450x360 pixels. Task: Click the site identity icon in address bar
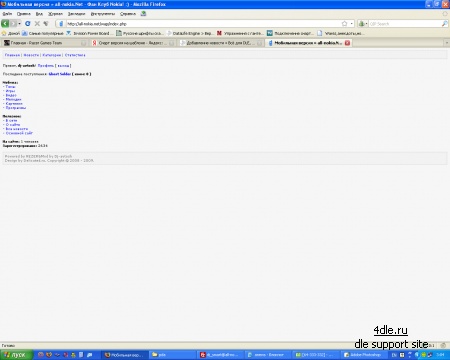[x=61, y=24]
